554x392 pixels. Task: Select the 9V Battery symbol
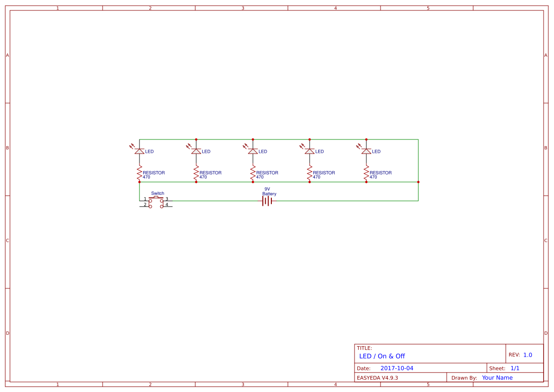pos(267,200)
